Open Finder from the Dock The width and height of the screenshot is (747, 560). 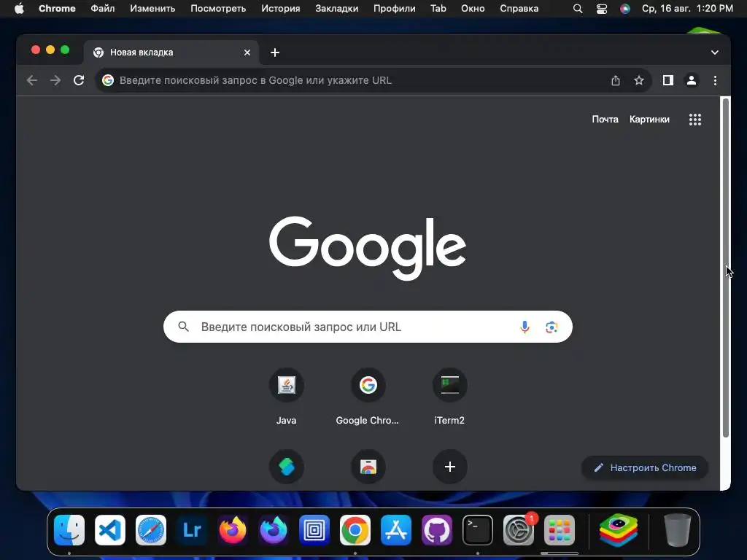pos(69,530)
